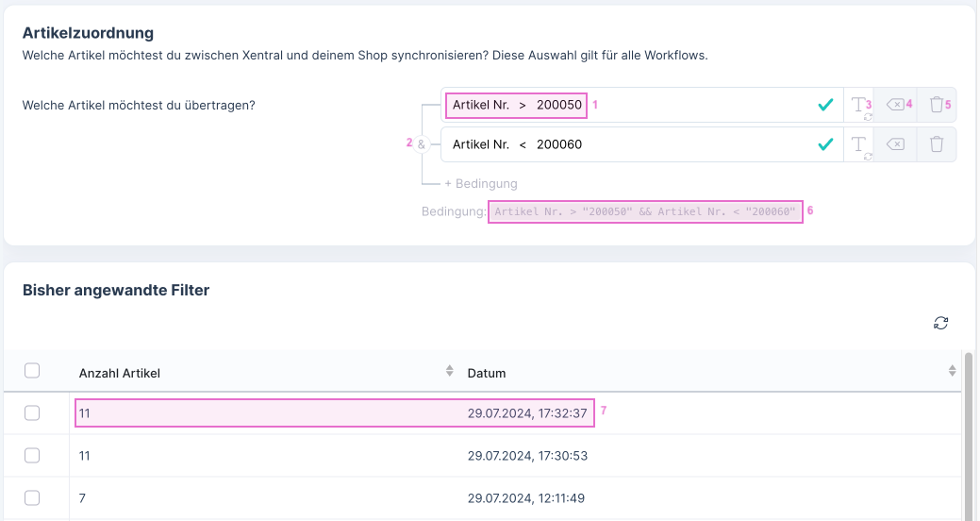Select all filters with header checkbox
980x521 pixels.
tap(32, 371)
